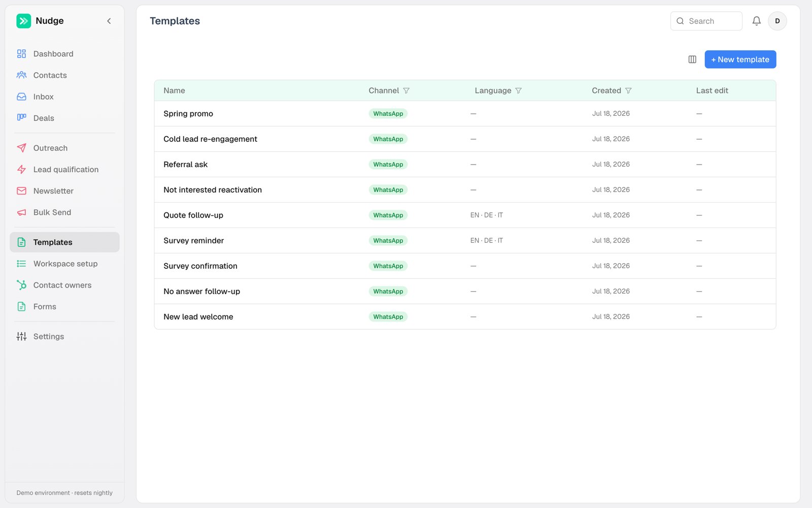Click EN · DE · IT in Survey reminder row
This screenshot has width=812, height=508.
click(x=486, y=241)
